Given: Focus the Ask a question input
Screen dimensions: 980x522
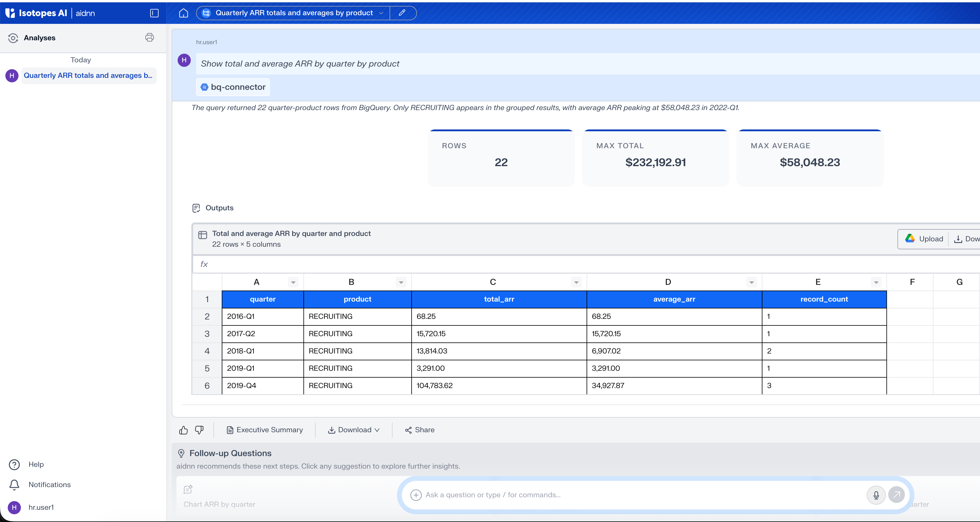Looking at the screenshot, I should tap(643, 495).
